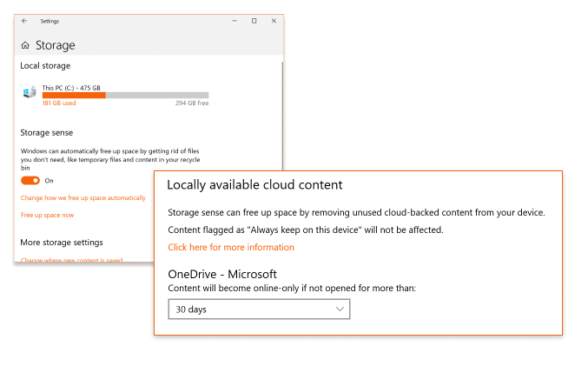The height and width of the screenshot is (366, 588).
Task: Click the Storage page heading
Action: pyautogui.click(x=55, y=45)
